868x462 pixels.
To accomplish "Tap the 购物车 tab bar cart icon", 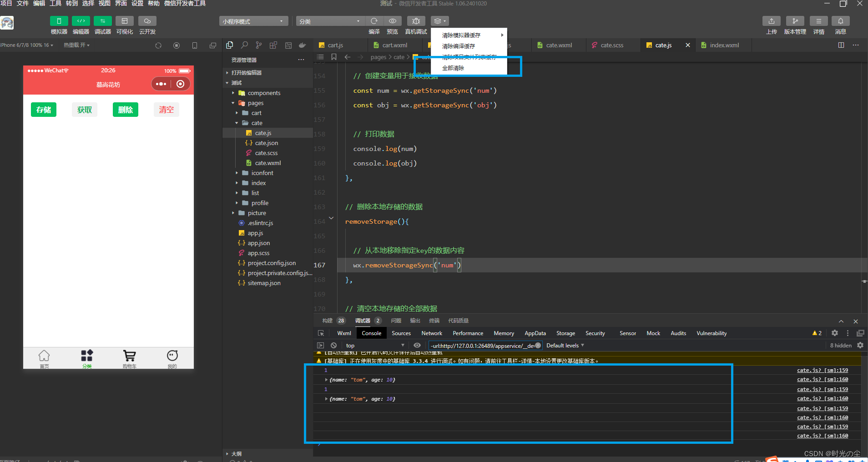I will pos(129,359).
